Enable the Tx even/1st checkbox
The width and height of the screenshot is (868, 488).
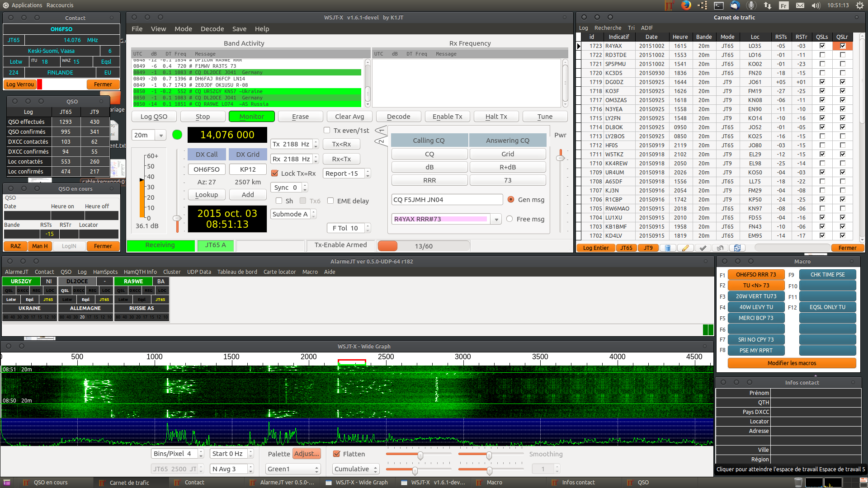coord(327,131)
